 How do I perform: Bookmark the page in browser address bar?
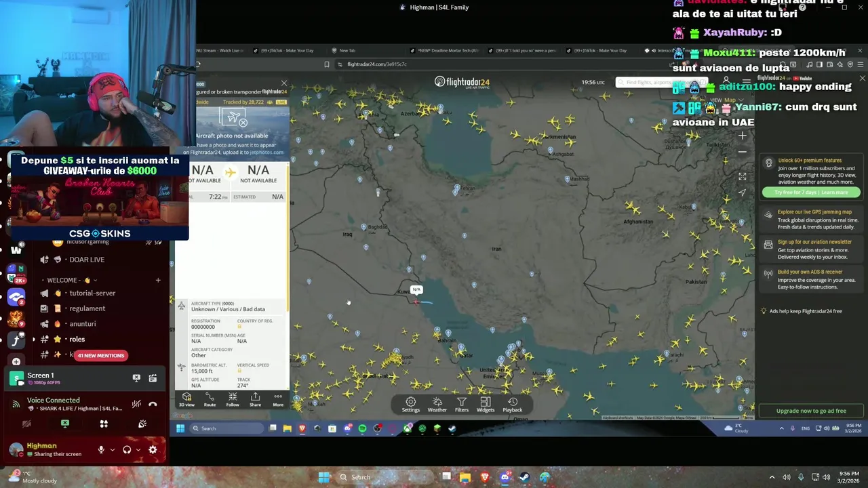(327, 64)
